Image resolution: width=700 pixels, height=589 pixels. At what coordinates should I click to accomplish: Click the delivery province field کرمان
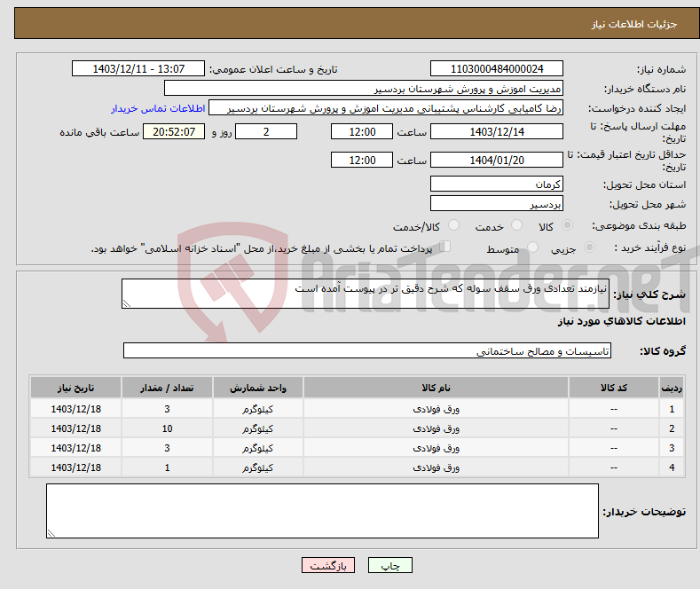[497, 184]
